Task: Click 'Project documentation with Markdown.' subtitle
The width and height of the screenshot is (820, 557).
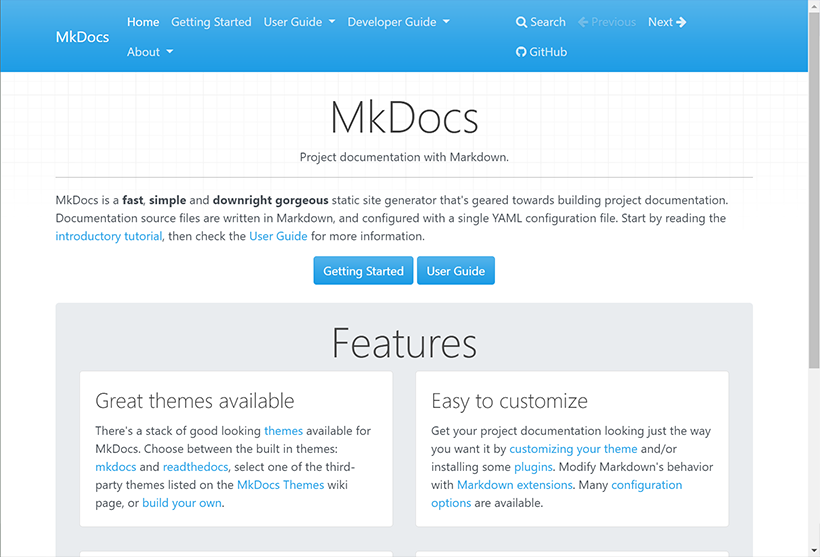Action: [x=404, y=157]
